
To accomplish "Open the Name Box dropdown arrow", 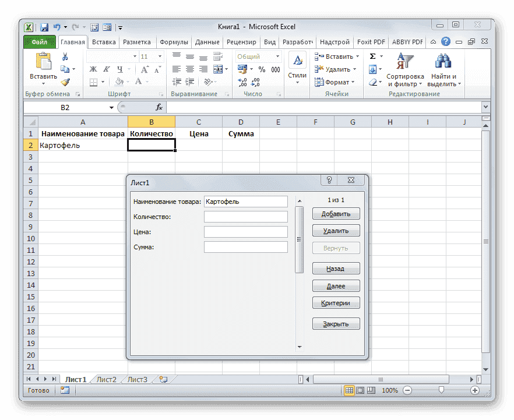I will (112, 107).
